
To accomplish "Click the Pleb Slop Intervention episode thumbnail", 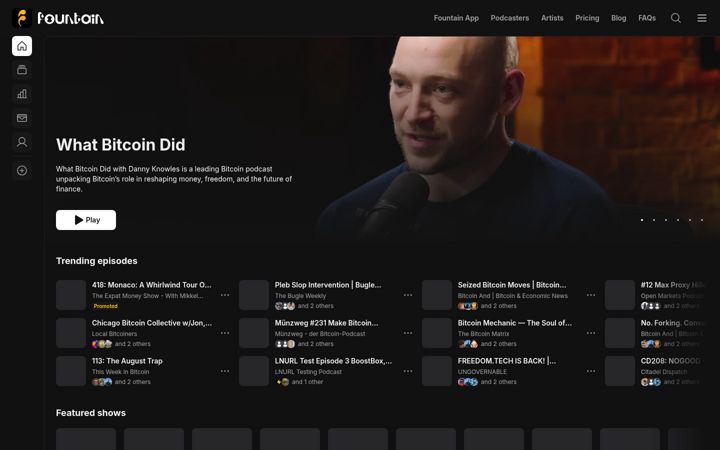I will 254,295.
